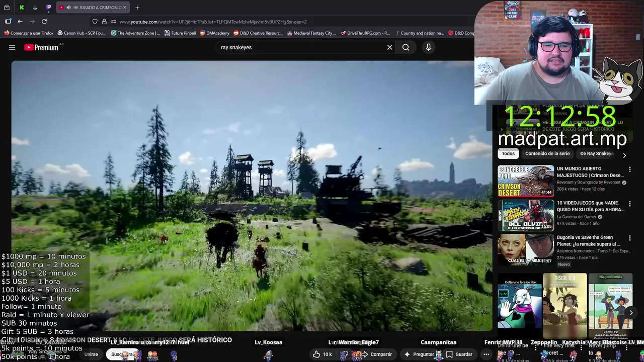Click the 'Bugonia vs Save the Green Planet' title

point(589,240)
